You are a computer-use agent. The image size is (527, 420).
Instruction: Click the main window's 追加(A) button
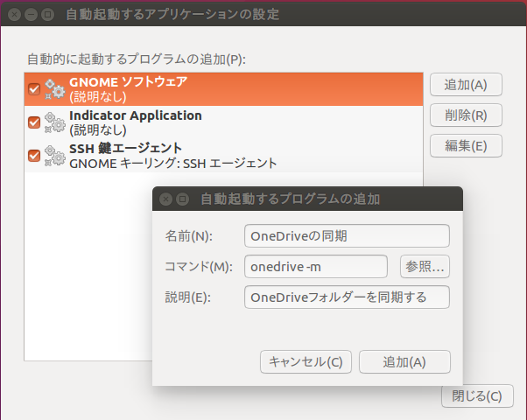(466, 85)
